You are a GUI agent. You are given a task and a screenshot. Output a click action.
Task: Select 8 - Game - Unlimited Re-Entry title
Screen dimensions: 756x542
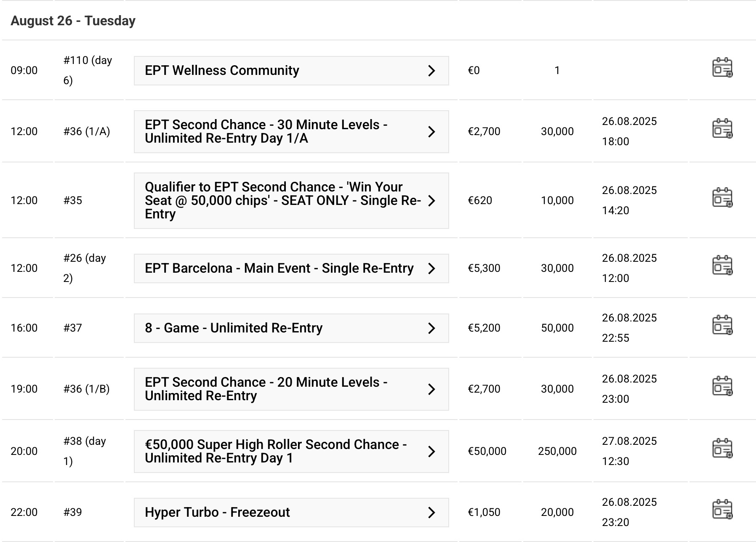pos(234,328)
